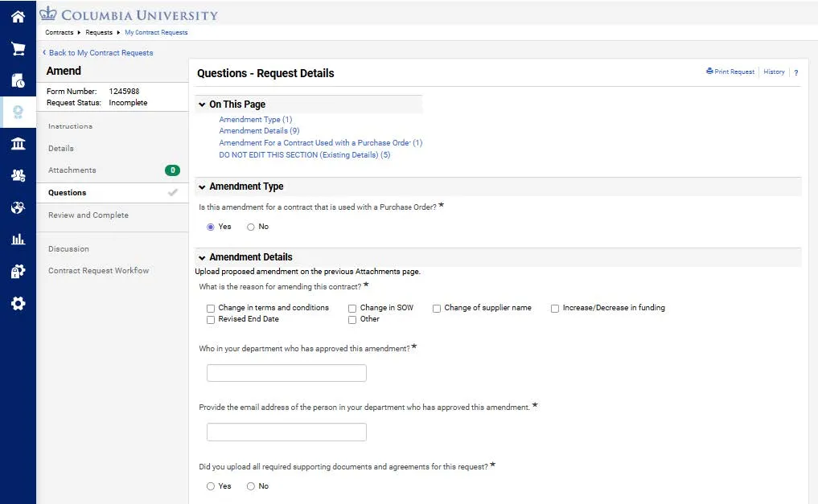Click the Attachments count badge
The height and width of the screenshot is (504, 818).
(172, 170)
